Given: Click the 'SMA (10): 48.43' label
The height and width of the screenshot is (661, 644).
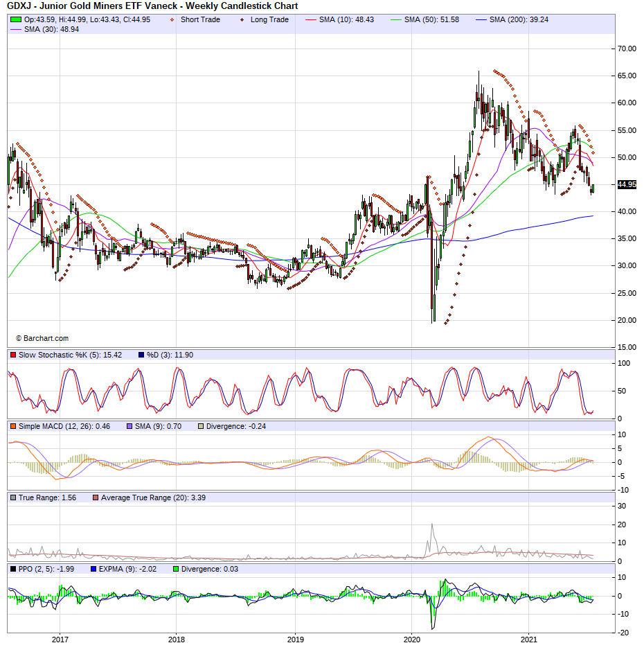Looking at the screenshot, I should point(346,20).
